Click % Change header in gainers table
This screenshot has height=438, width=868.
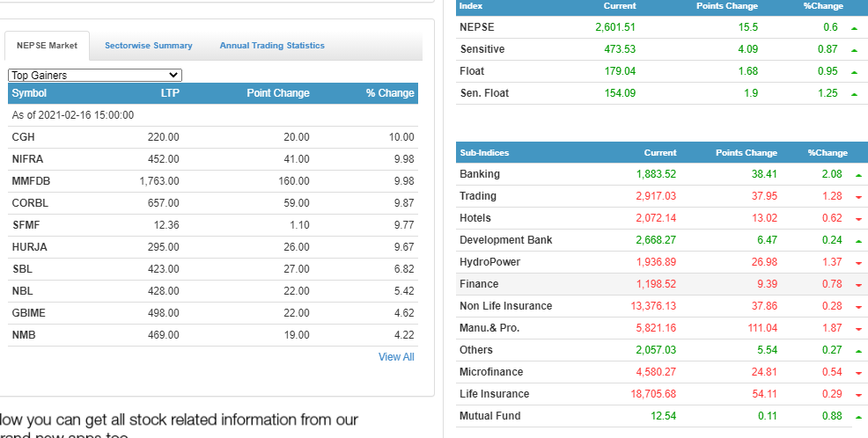(390, 93)
